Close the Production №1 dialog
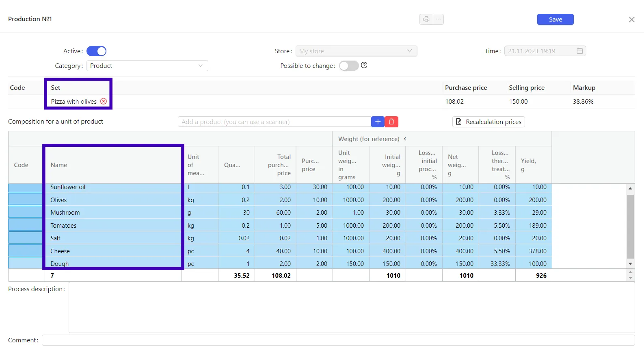644x346 pixels. (631, 20)
